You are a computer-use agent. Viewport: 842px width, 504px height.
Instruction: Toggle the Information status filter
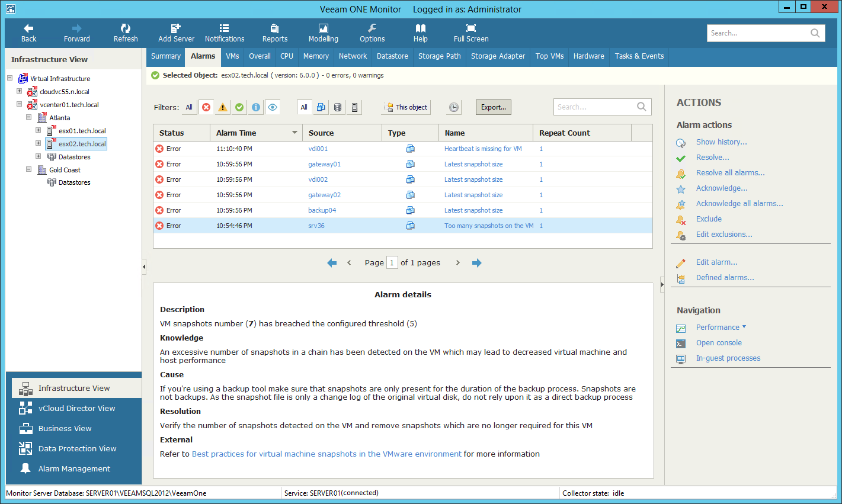(x=256, y=107)
